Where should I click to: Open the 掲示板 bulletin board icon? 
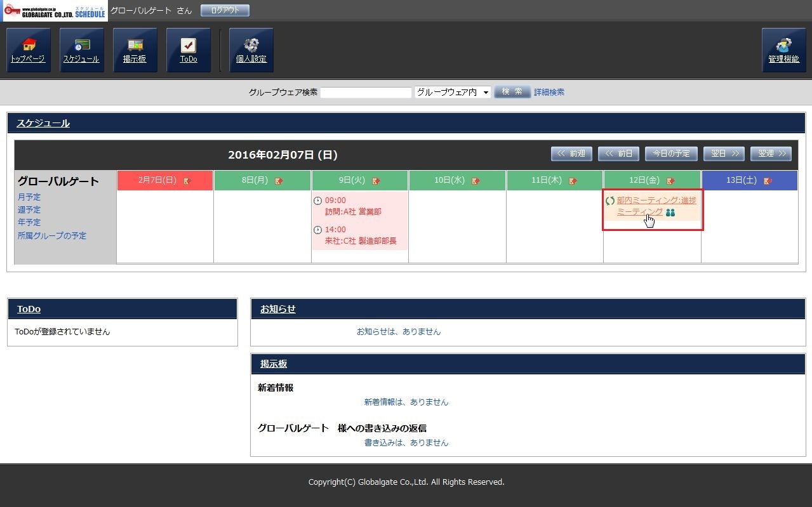pyautogui.click(x=135, y=50)
